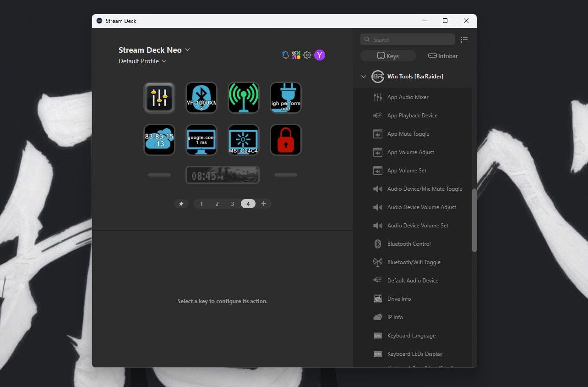Click the Stream Deck title bar app icon
Screen dimensions: 588x387
click(x=99, y=21)
